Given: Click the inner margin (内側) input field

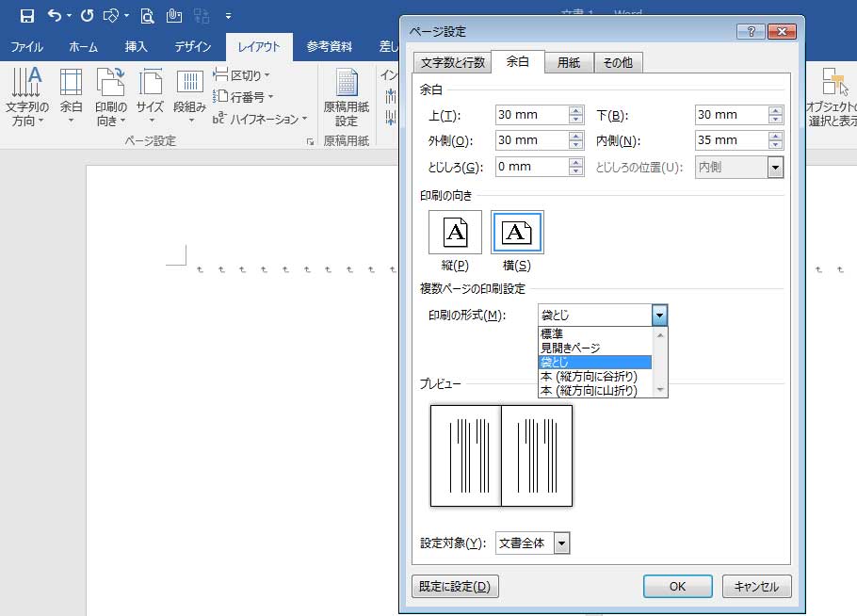Looking at the screenshot, I should click(x=731, y=140).
